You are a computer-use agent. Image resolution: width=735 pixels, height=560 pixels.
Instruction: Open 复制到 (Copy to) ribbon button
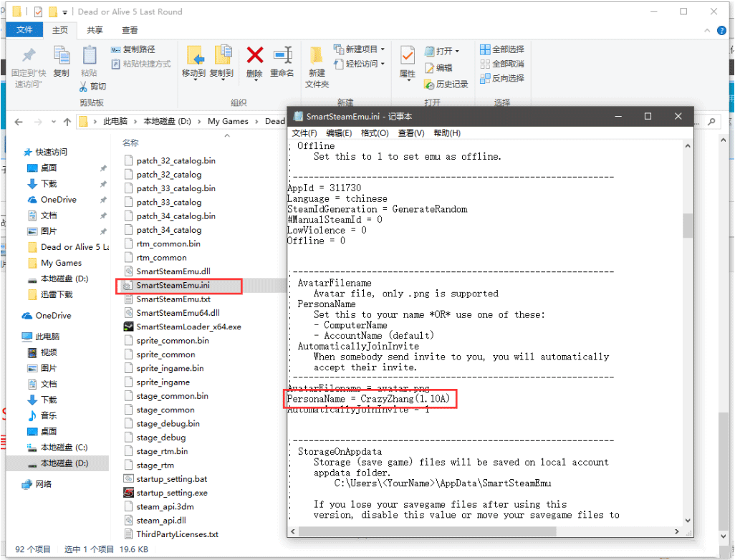(x=222, y=62)
